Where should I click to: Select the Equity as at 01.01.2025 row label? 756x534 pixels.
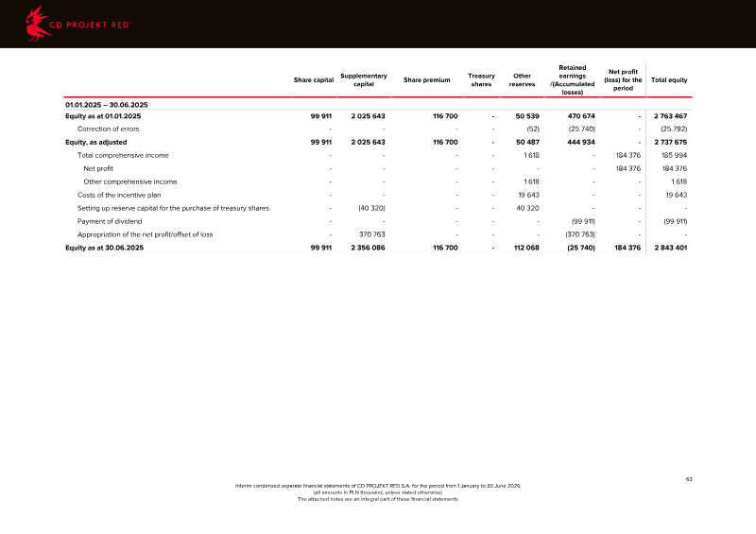(103, 116)
